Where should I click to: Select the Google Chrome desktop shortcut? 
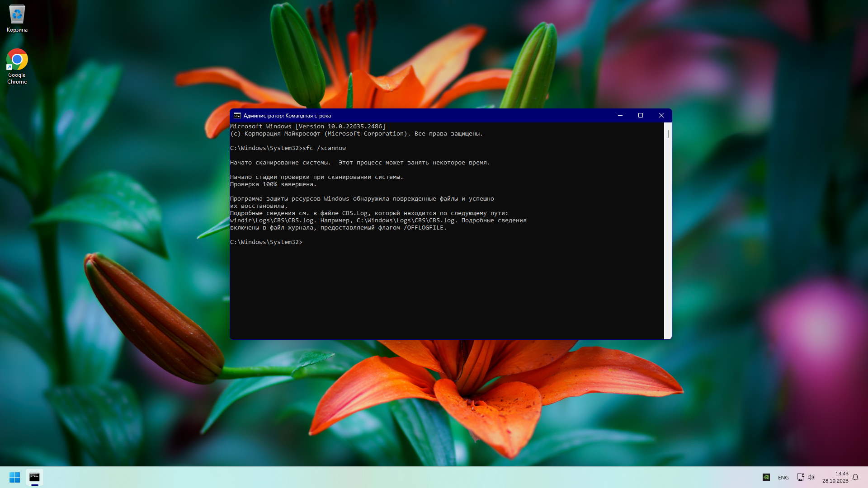click(17, 60)
